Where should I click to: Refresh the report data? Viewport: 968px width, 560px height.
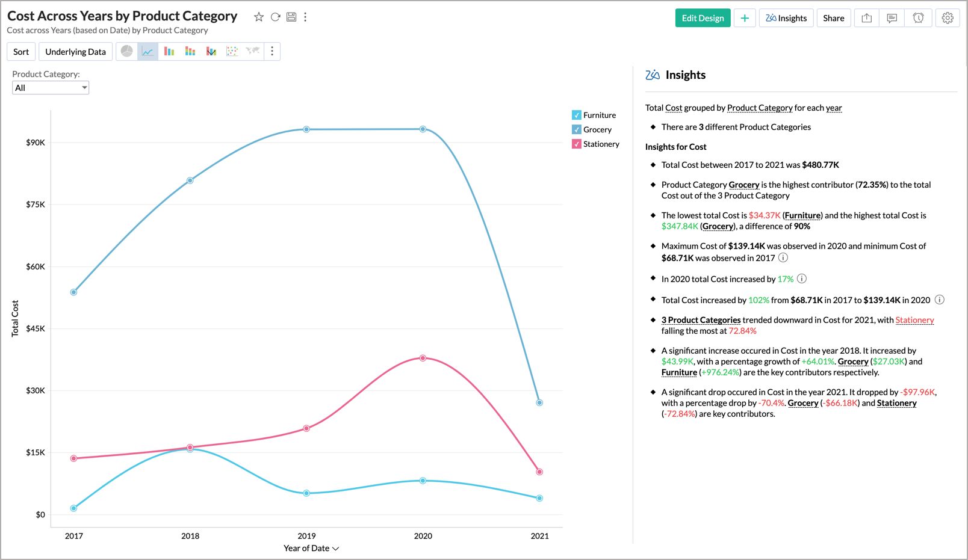coord(275,17)
